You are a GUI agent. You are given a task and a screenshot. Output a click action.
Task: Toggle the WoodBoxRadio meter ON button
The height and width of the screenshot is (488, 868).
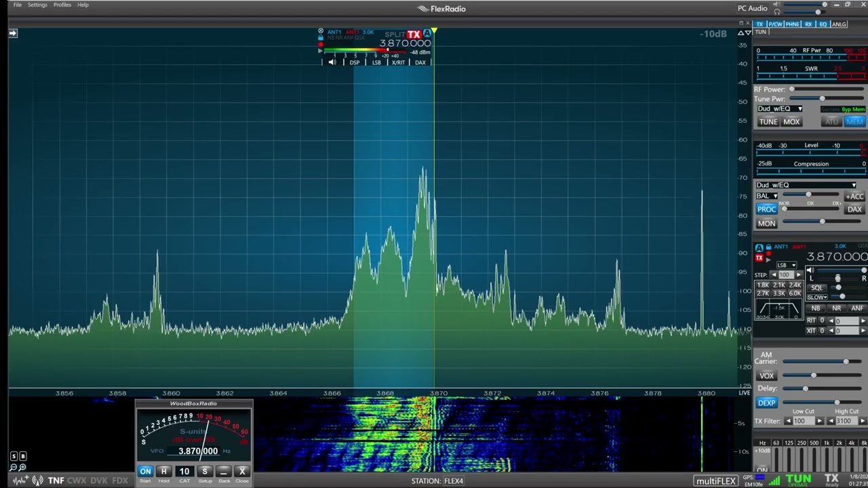click(x=145, y=471)
